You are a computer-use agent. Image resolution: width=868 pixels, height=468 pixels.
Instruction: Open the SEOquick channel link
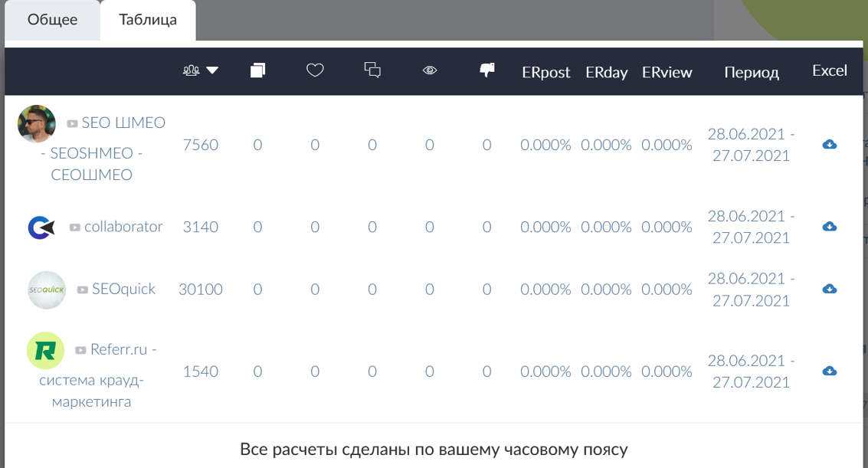[123, 290]
